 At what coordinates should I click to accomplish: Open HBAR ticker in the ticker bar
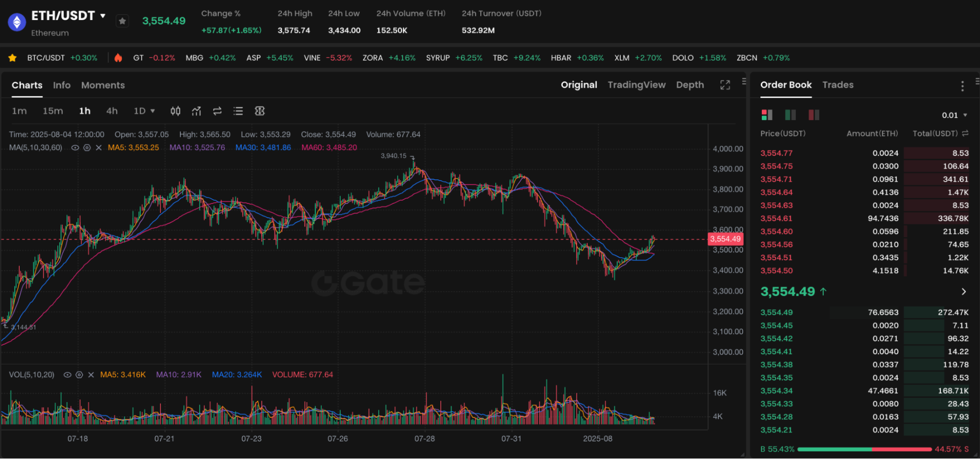click(577, 58)
